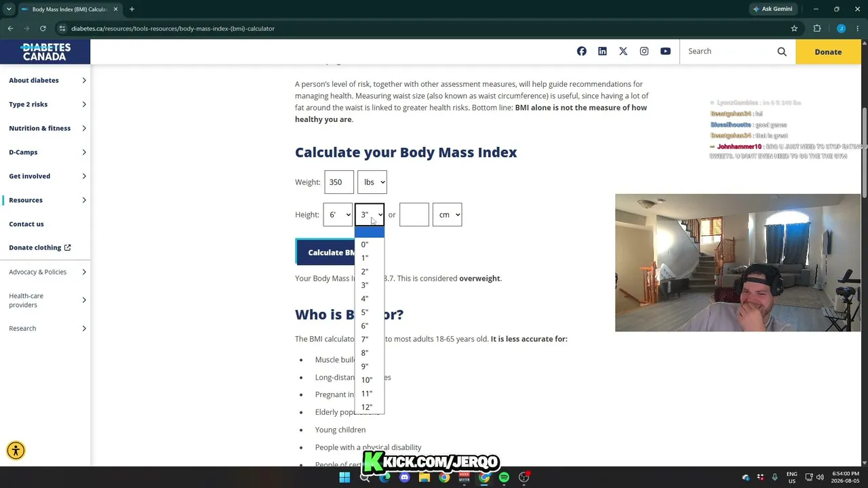Open Diabetes Canada YouTube channel
This screenshot has height=488, width=868.
click(x=665, y=52)
